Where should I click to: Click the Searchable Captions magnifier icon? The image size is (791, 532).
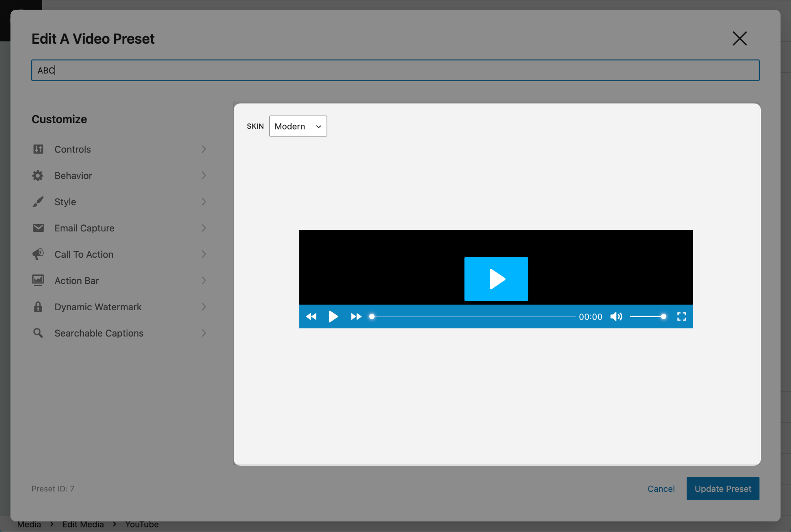(x=38, y=333)
